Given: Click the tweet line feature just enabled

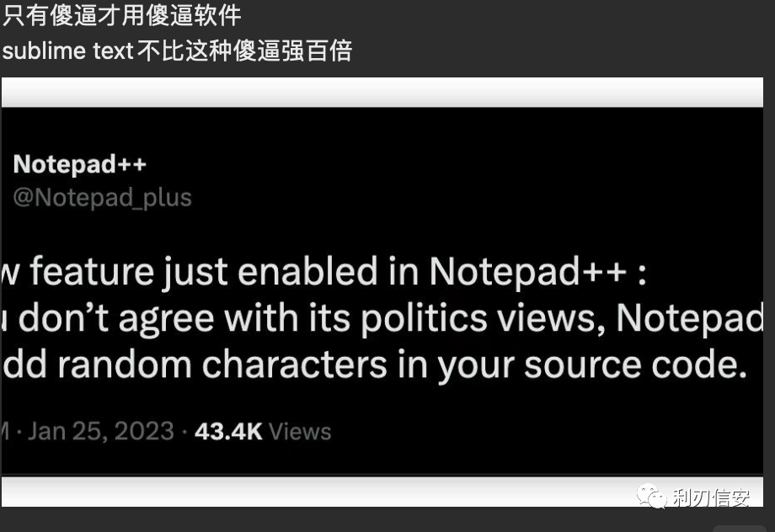Looking at the screenshot, I should (x=323, y=271).
